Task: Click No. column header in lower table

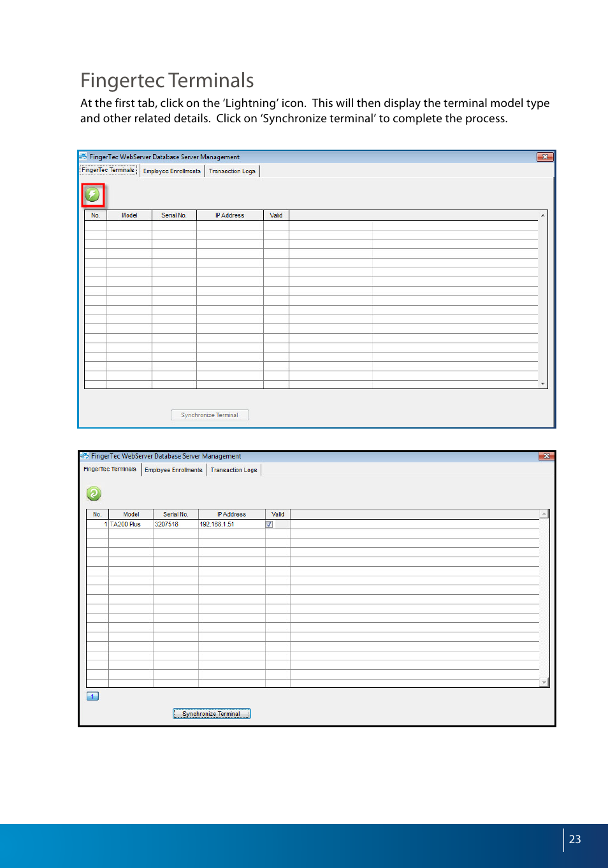Action: [x=98, y=515]
